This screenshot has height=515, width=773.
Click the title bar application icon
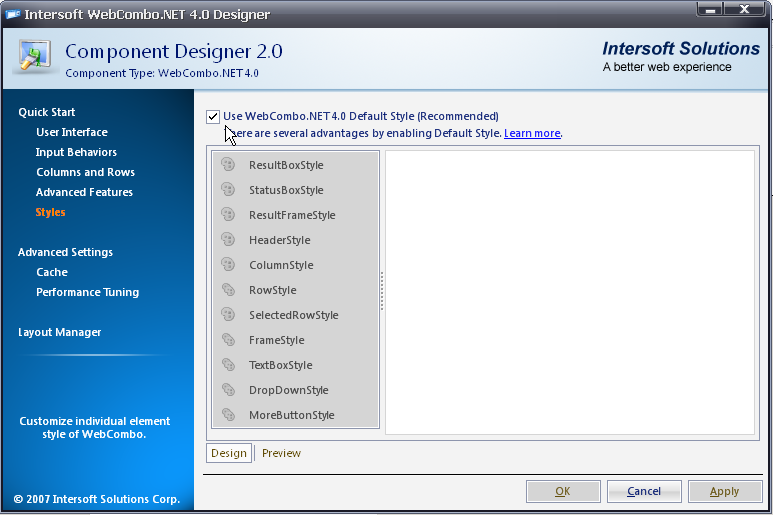tap(13, 14)
